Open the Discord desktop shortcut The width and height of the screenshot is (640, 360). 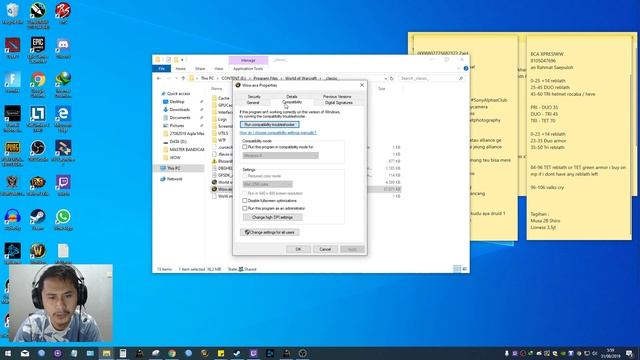(x=63, y=48)
